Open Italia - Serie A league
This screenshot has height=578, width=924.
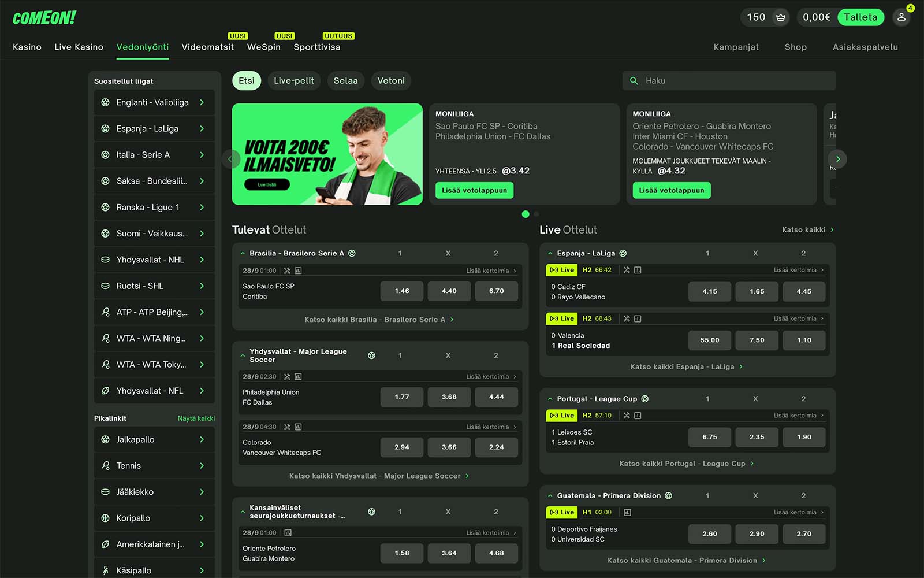(x=154, y=155)
